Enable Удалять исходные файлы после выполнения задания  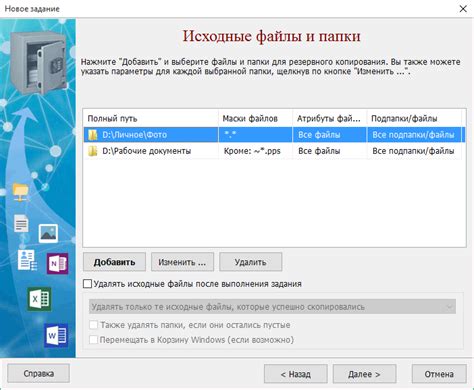(87, 284)
